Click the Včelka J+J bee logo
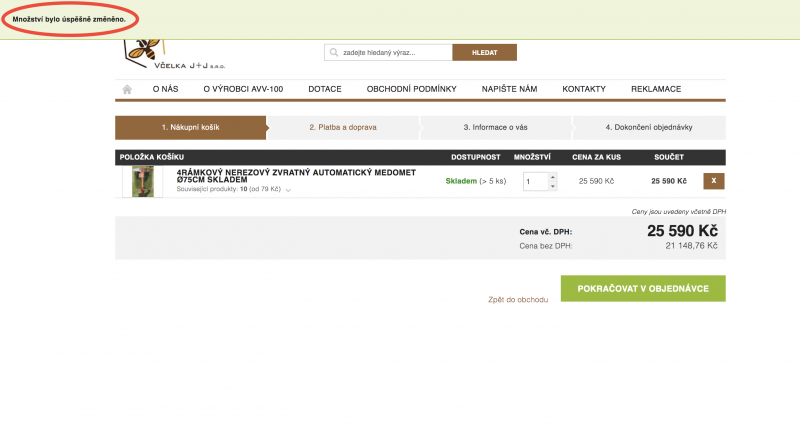This screenshot has height=432, width=800. click(173, 54)
